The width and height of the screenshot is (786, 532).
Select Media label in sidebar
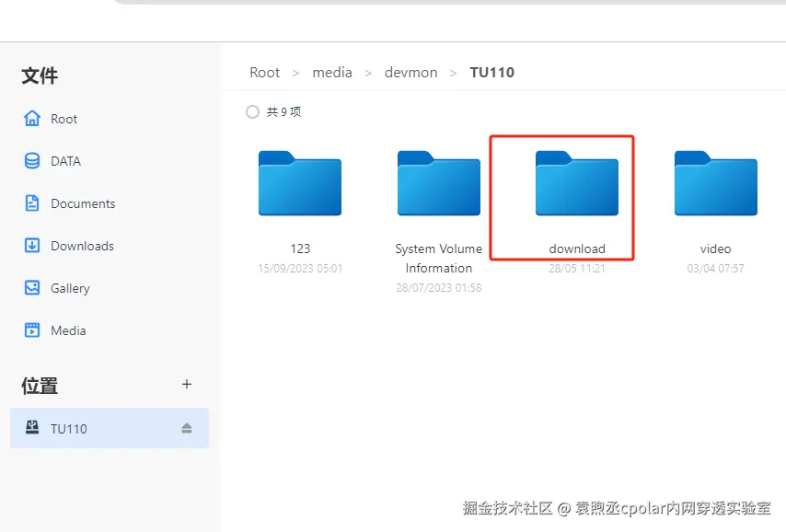coord(68,330)
